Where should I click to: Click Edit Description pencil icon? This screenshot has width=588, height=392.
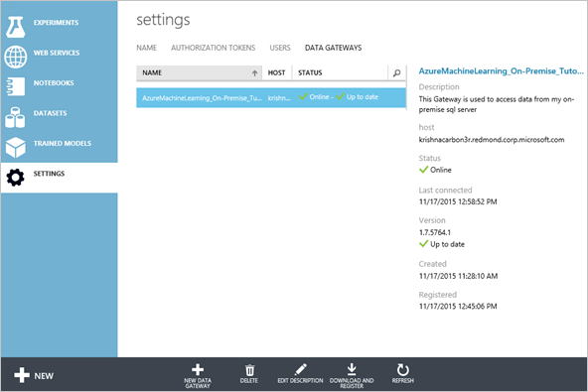300,369
